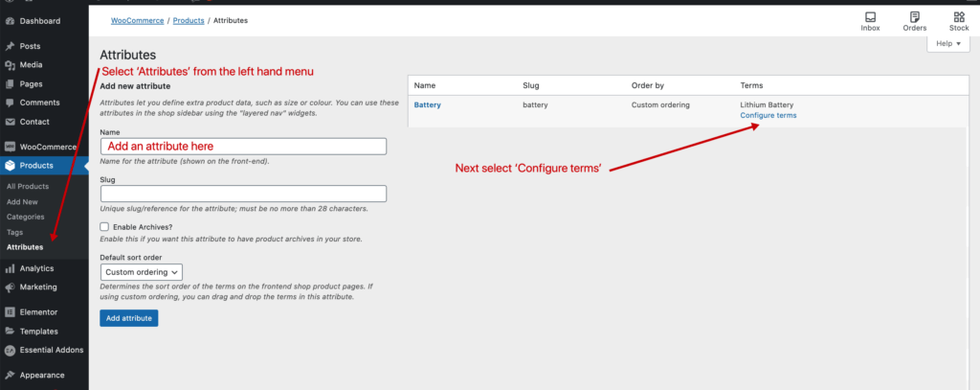Click the Comments bubble icon
This screenshot has height=390, width=980.
click(10, 103)
